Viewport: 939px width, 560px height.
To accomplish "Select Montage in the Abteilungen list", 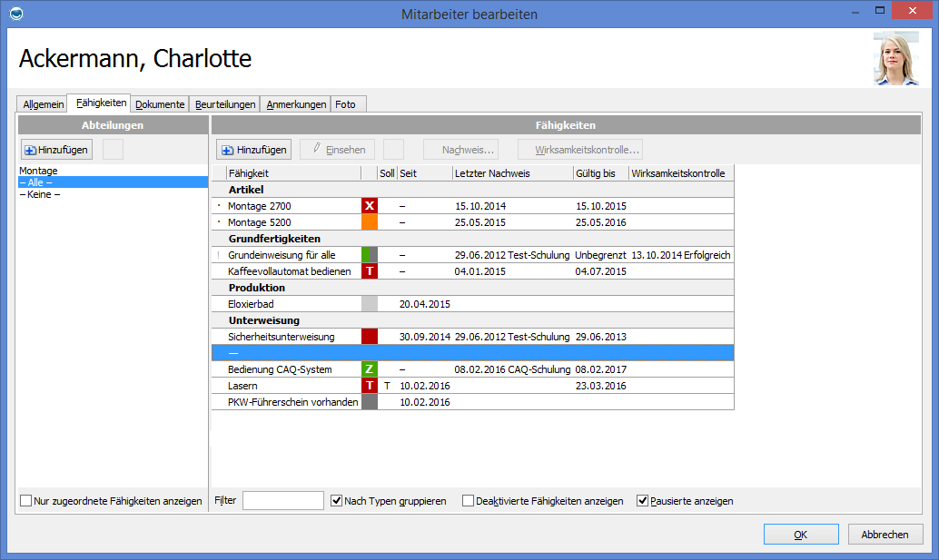I will tap(38, 171).
